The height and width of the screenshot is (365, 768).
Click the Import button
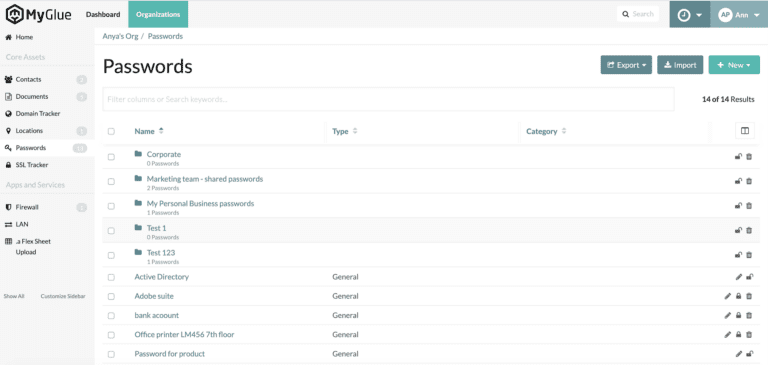(x=680, y=65)
